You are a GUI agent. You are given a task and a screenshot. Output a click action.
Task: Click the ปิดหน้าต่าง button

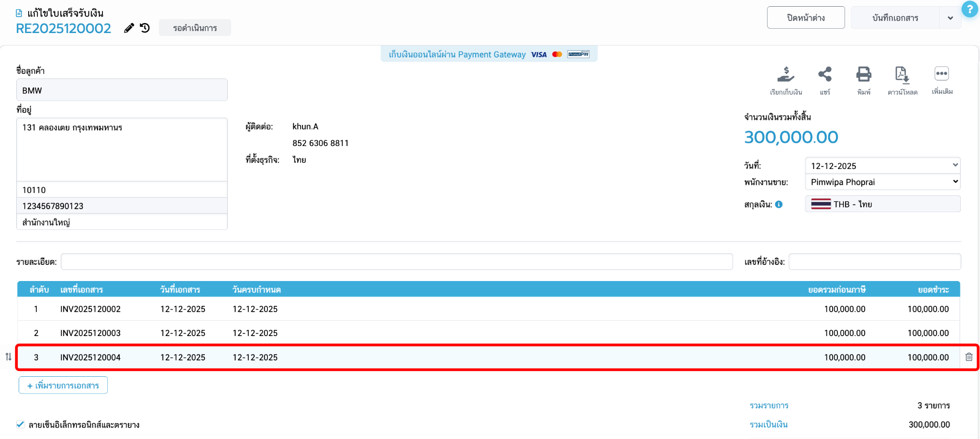pyautogui.click(x=806, y=18)
